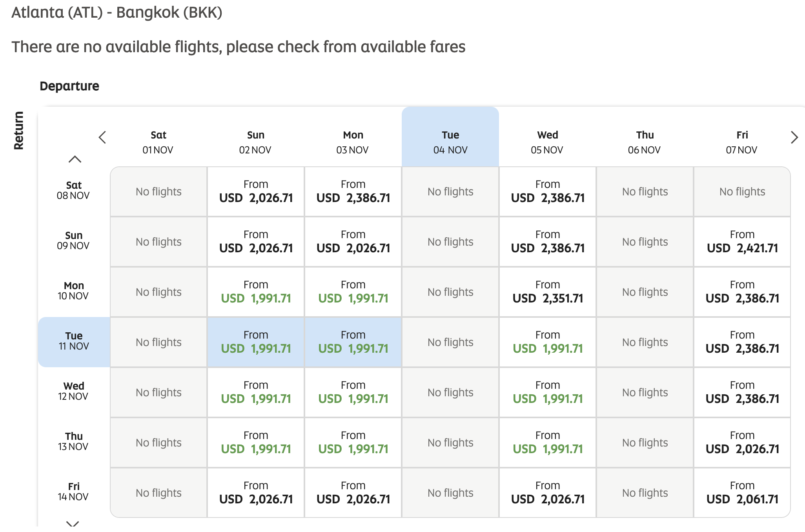This screenshot has height=532, width=805.
Task: Choose highlighted Sun 02 Nov / Tue 11 Nov fare
Action: (x=256, y=342)
